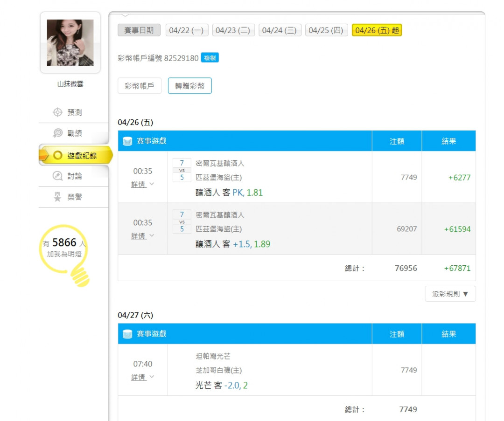
Task: Click the 討論 chat icon
Action: tap(57, 176)
